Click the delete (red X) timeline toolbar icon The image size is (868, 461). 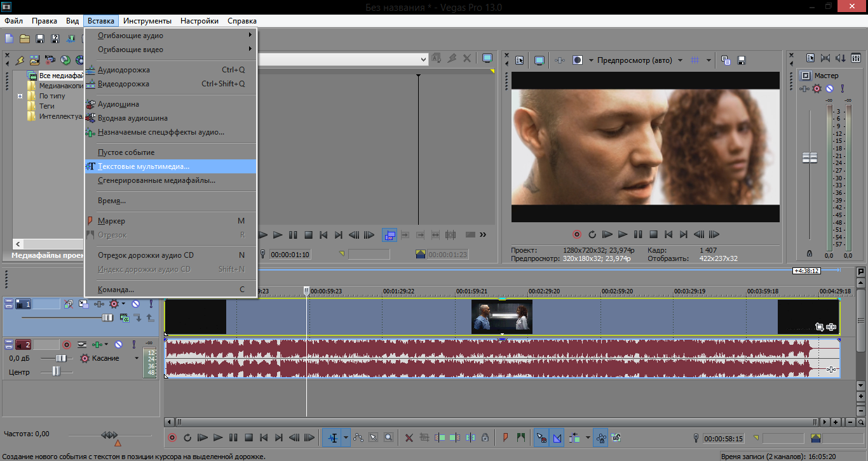409,438
